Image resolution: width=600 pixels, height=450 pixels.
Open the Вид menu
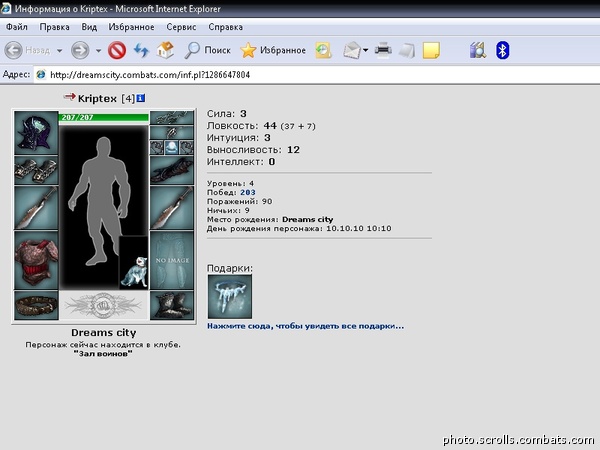click(89, 27)
